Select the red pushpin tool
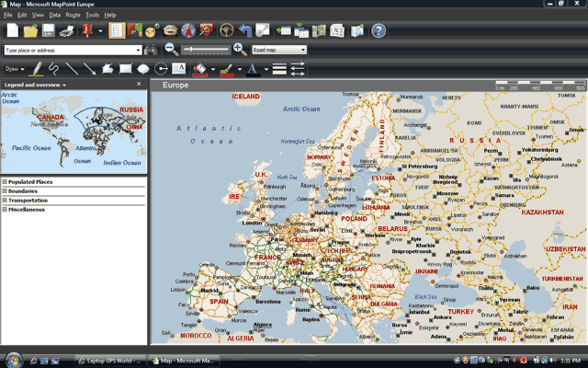The width and height of the screenshot is (588, 368). pyautogui.click(x=87, y=30)
